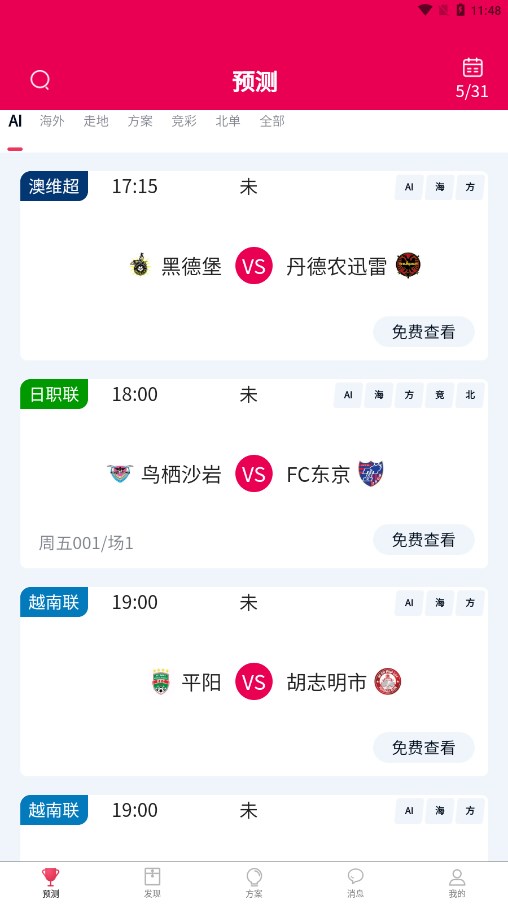Tap 免费查看 for 黑德堡 match
The image size is (508, 904).
click(424, 332)
